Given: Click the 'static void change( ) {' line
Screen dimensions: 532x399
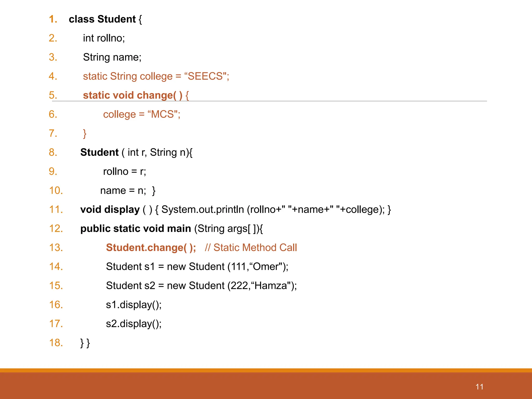Looking at the screenshot, I should click(136, 95).
